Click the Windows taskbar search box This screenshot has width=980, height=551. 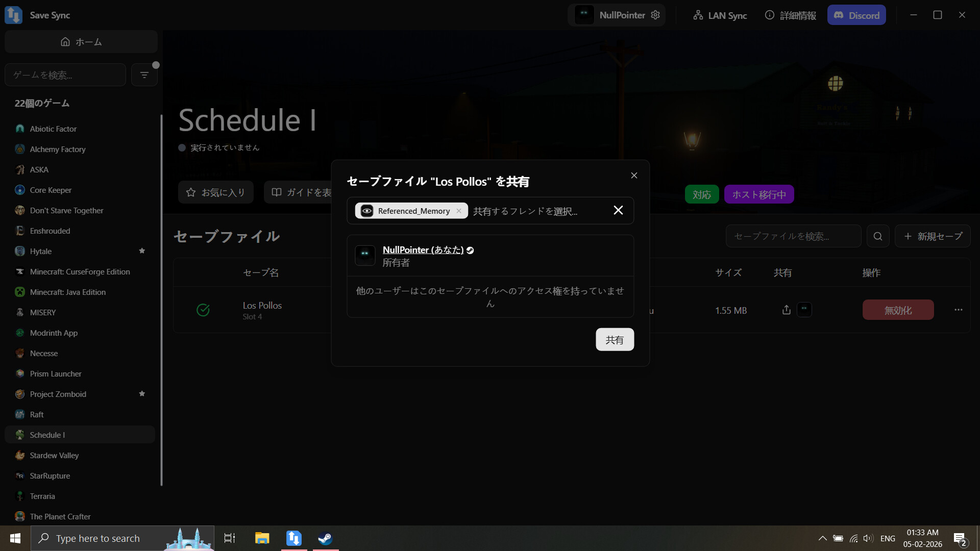point(122,538)
